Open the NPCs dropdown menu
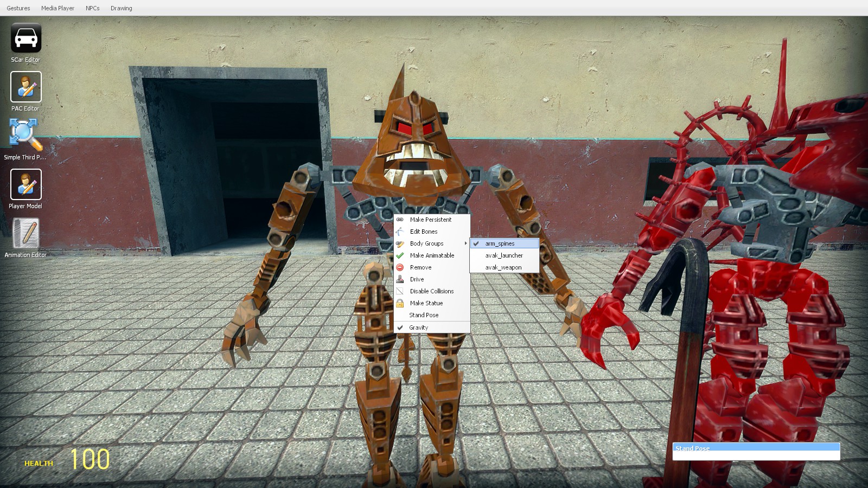The width and height of the screenshot is (868, 488). 93,8
